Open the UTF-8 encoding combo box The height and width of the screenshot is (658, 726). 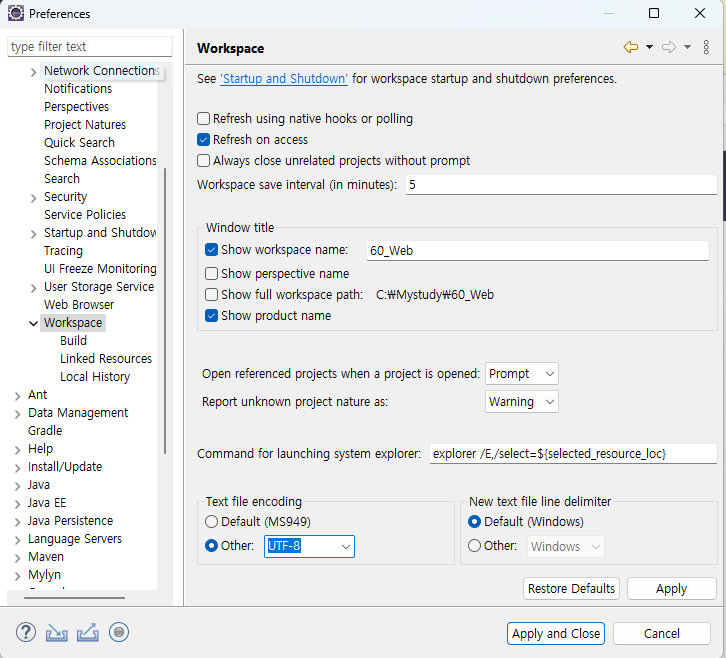(309, 546)
